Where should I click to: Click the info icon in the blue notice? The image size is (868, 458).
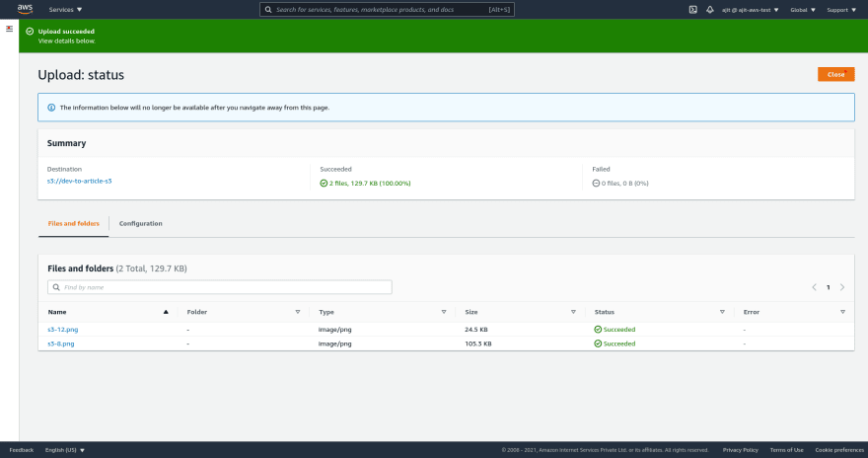(51, 108)
